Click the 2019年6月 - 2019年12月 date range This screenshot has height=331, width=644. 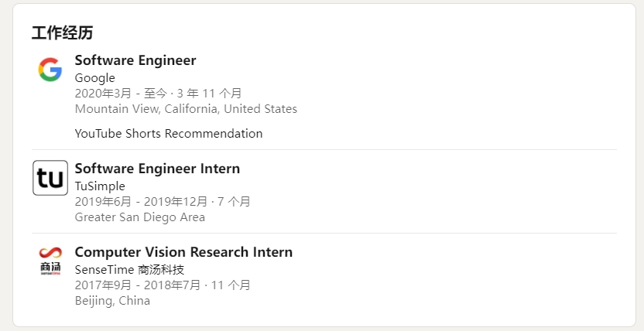pos(141,202)
